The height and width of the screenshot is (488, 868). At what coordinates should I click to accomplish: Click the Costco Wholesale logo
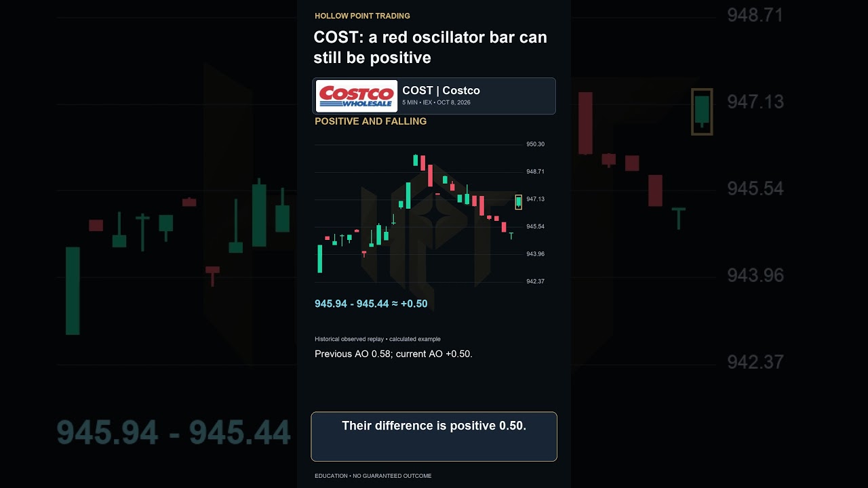[357, 96]
